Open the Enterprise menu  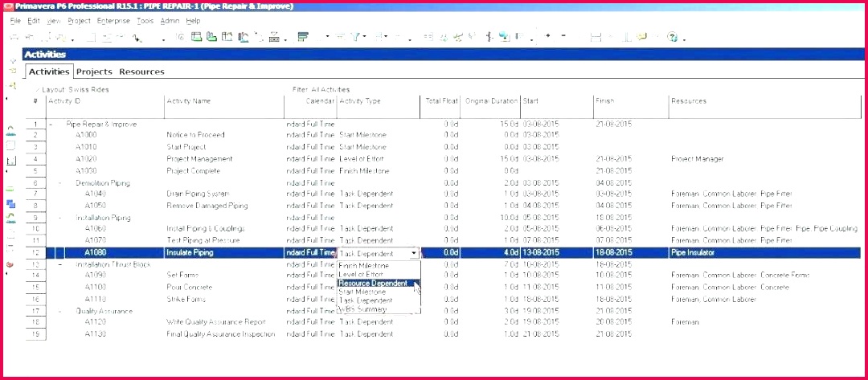[113, 21]
